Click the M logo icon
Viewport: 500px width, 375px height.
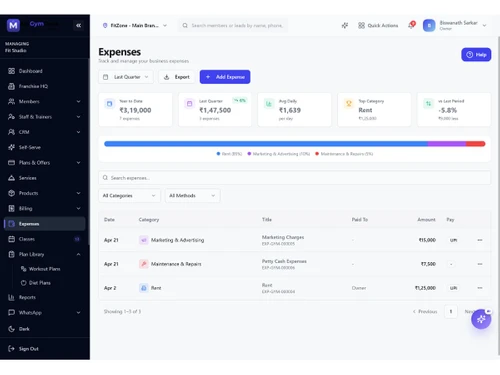point(13,25)
